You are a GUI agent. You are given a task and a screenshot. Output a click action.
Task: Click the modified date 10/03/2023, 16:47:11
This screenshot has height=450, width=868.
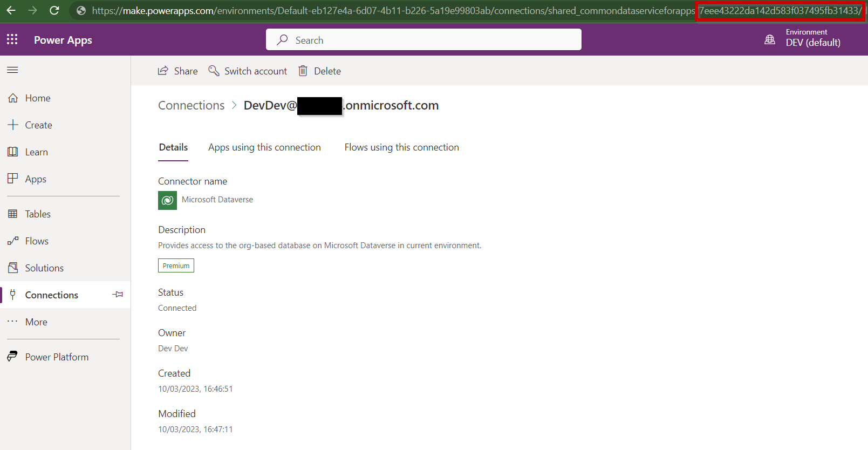tap(195, 429)
